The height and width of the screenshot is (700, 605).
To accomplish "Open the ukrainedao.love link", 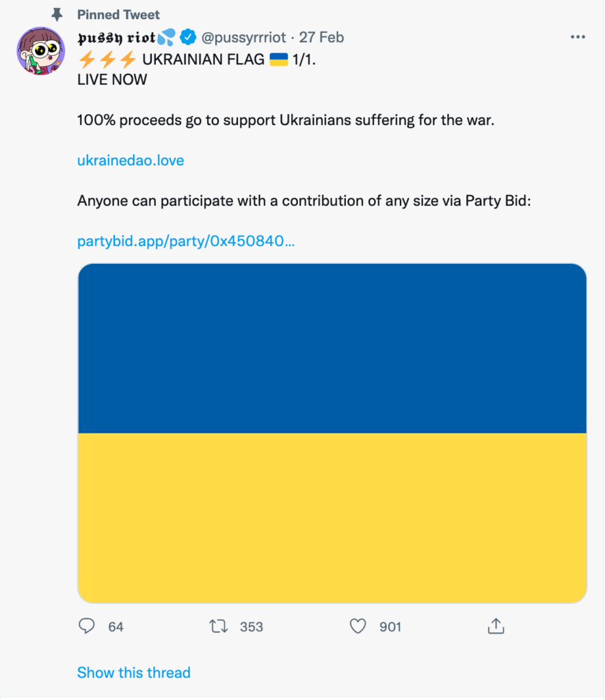I will (131, 160).
